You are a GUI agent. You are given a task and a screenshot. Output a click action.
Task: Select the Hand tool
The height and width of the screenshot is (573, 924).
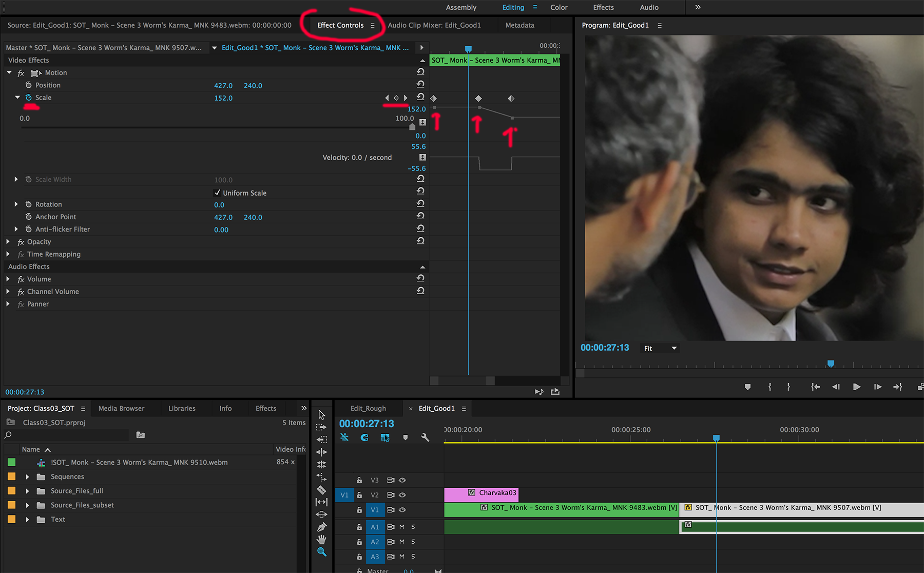point(321,540)
